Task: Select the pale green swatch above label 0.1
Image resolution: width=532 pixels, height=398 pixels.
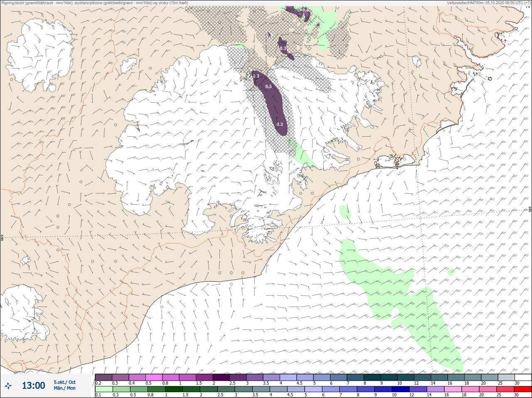Action: [103, 389]
